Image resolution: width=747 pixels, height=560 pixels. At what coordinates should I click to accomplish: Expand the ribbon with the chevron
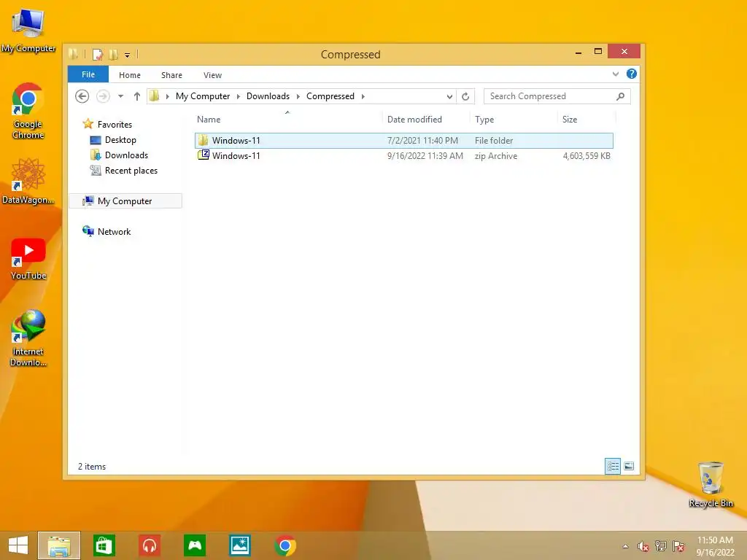pos(616,74)
